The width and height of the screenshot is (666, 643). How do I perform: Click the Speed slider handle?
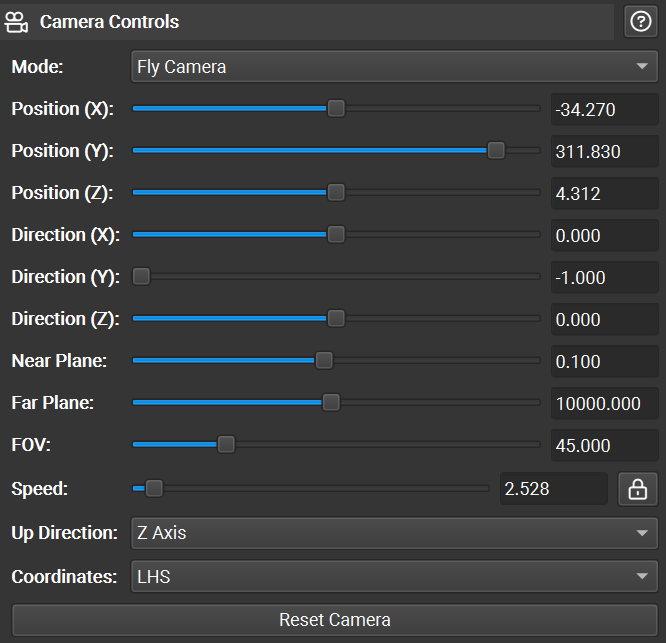[x=154, y=488]
